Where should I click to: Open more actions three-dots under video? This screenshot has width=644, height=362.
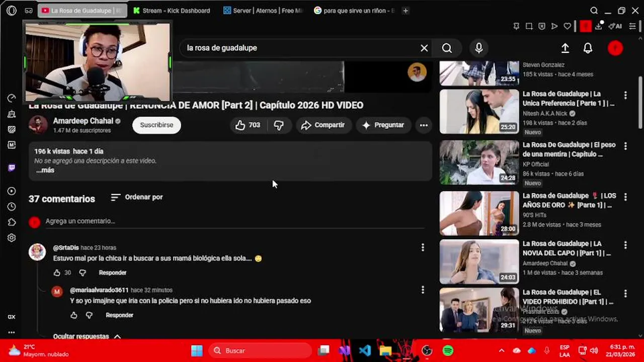click(x=424, y=125)
